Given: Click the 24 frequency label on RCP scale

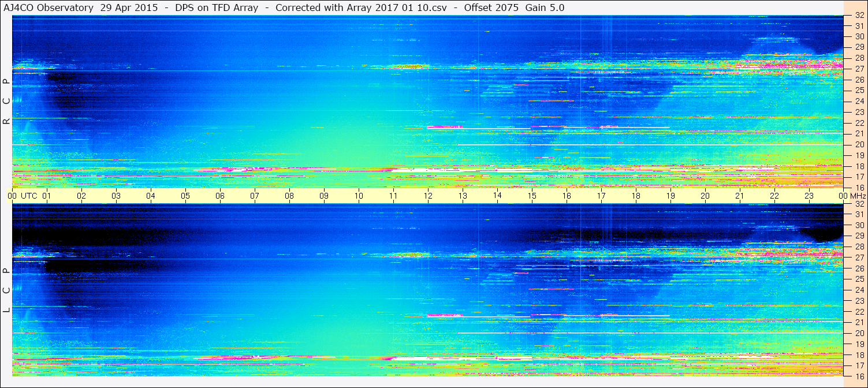Looking at the screenshot, I should (859, 101).
